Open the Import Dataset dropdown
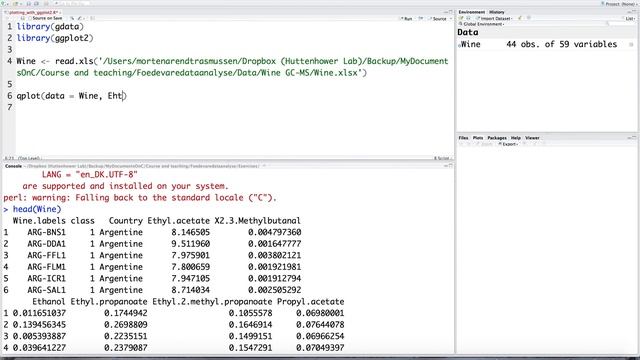The image size is (640, 360). point(495,18)
